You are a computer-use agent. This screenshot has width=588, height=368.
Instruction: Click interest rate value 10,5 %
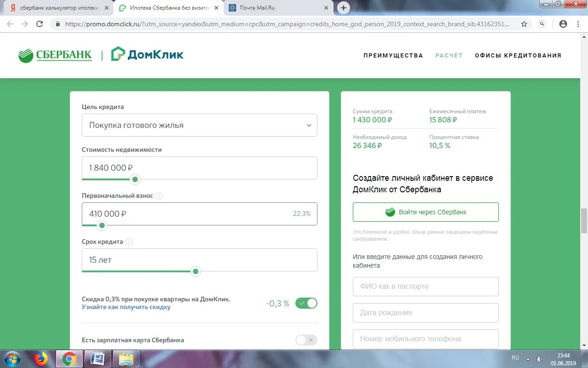point(440,145)
